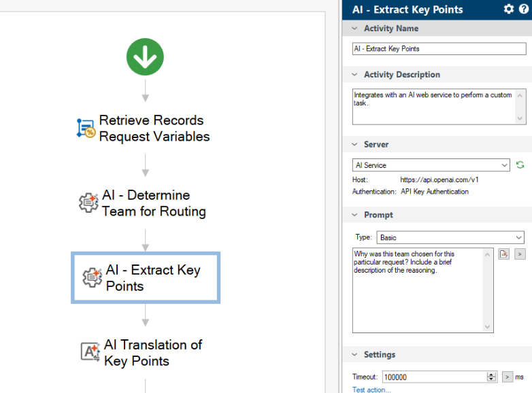
Task: Select the AI Determine Team for Routing icon
Action: point(88,203)
